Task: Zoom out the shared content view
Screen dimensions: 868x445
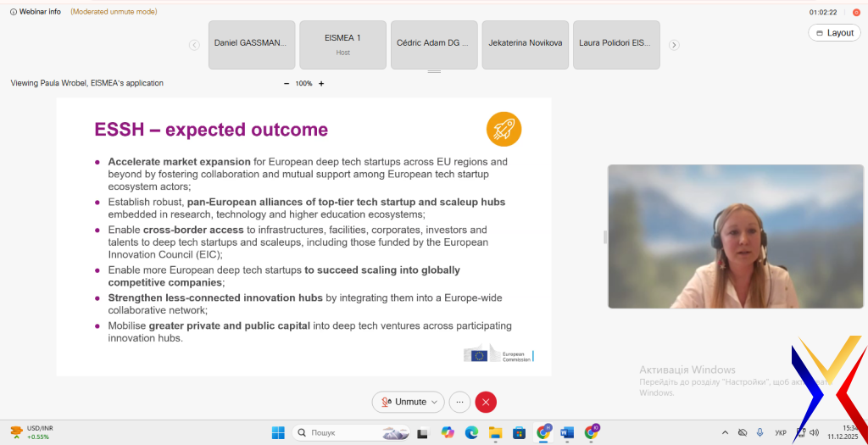Action: 287,83
